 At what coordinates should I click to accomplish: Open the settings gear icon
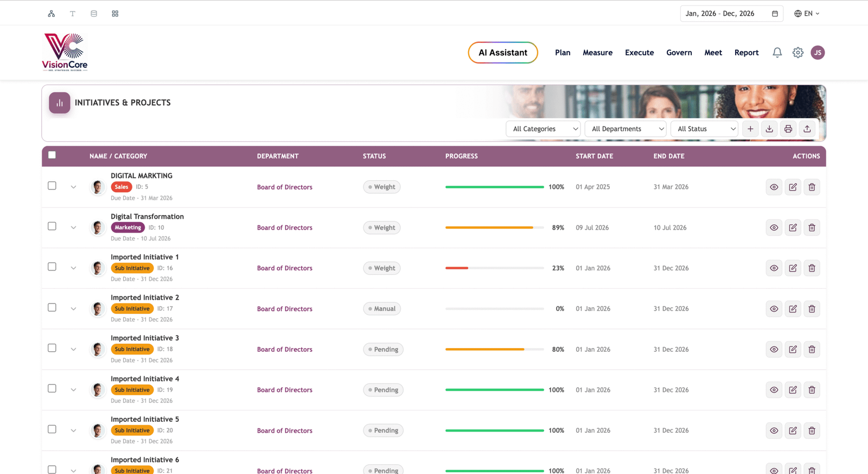(797, 53)
